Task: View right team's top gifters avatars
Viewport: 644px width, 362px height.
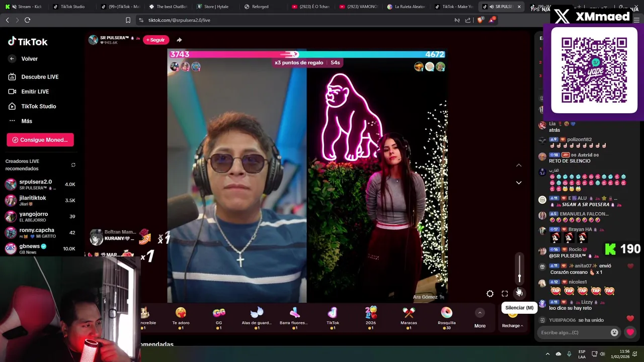Action: [429, 66]
